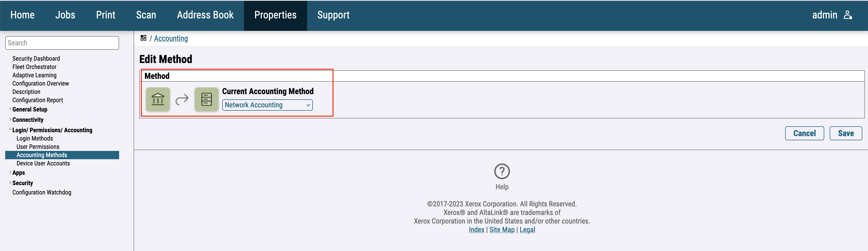Click the Cancel button

pyautogui.click(x=804, y=133)
